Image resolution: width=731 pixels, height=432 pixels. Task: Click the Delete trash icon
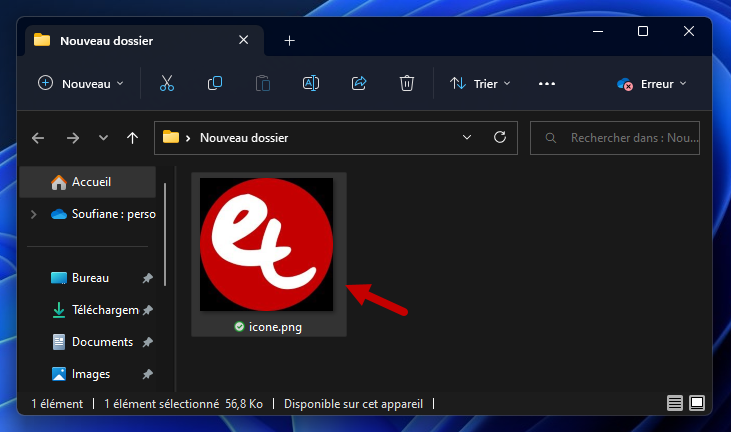[407, 83]
